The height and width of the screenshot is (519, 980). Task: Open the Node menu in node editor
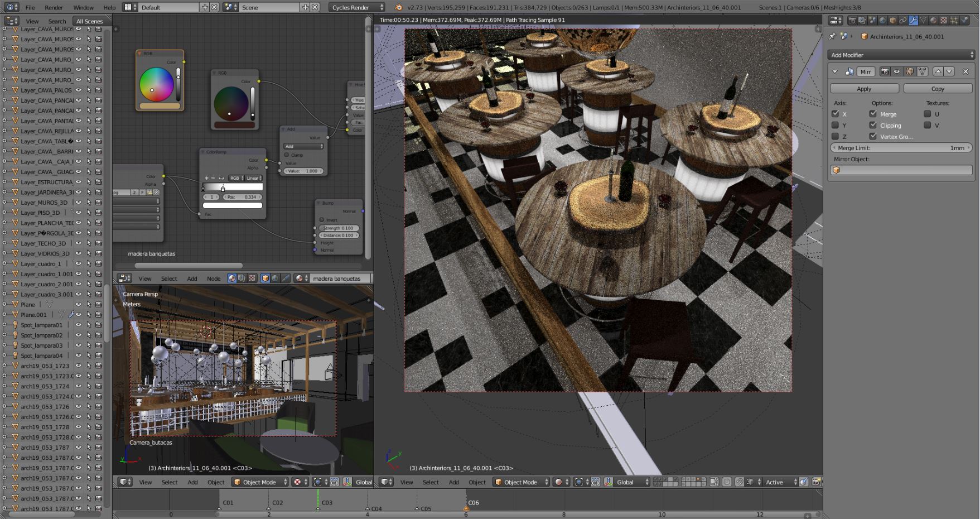(214, 278)
